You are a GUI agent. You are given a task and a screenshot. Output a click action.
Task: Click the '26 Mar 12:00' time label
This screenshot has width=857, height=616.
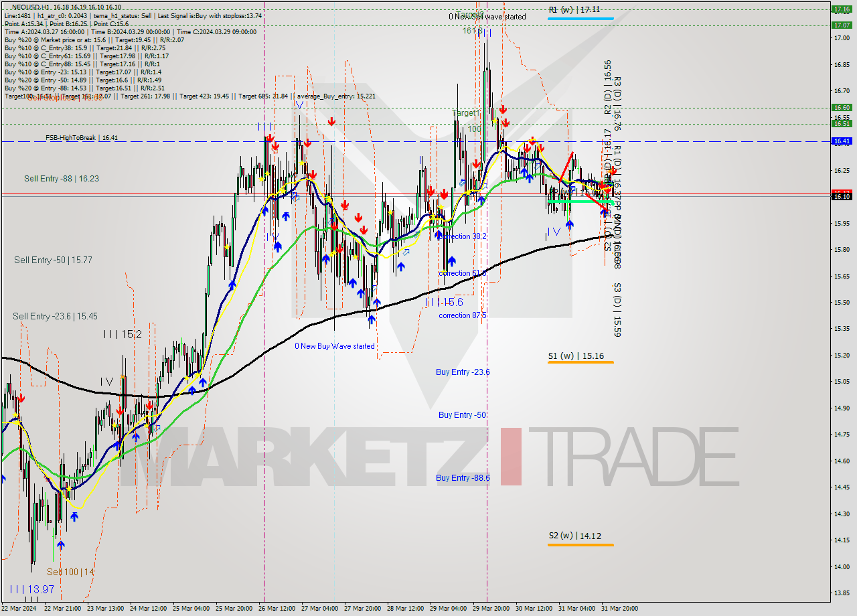tap(277, 609)
